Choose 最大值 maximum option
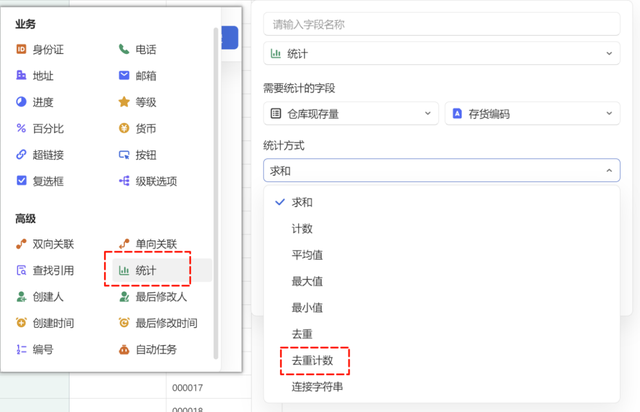This screenshot has width=640, height=412. click(x=442, y=281)
